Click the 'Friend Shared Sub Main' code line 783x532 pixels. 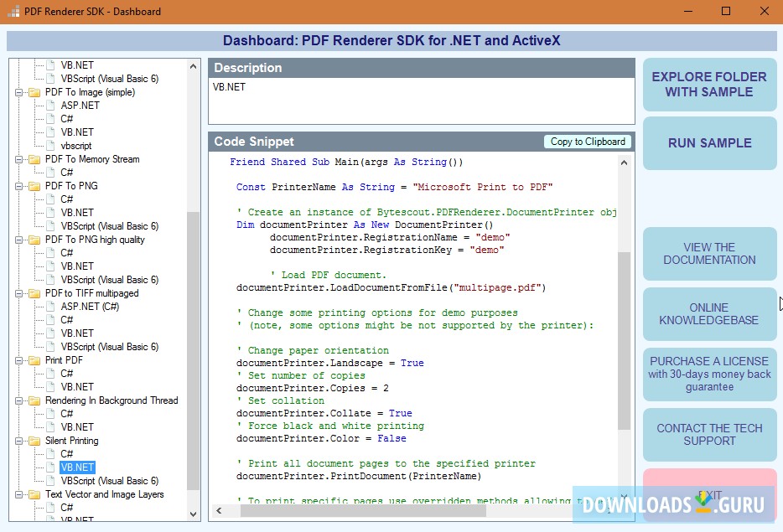tap(346, 163)
